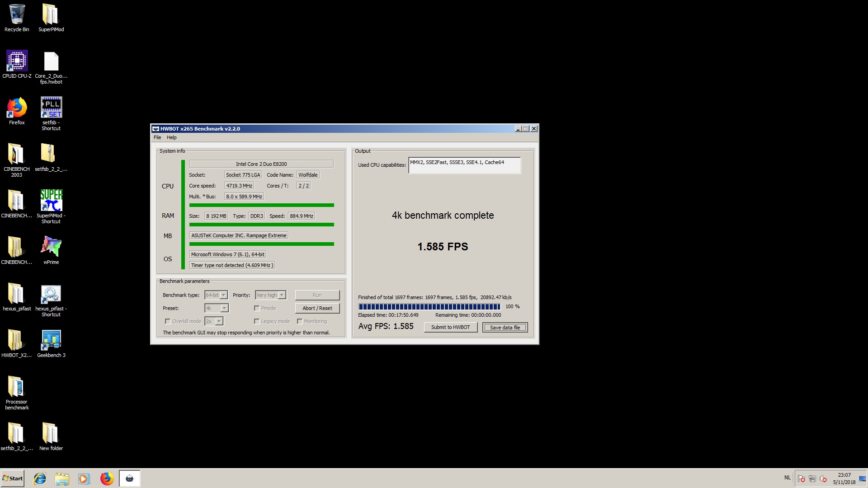Open the CINEBENCH 2003 folder
The image size is (868, 488).
pos(17,160)
